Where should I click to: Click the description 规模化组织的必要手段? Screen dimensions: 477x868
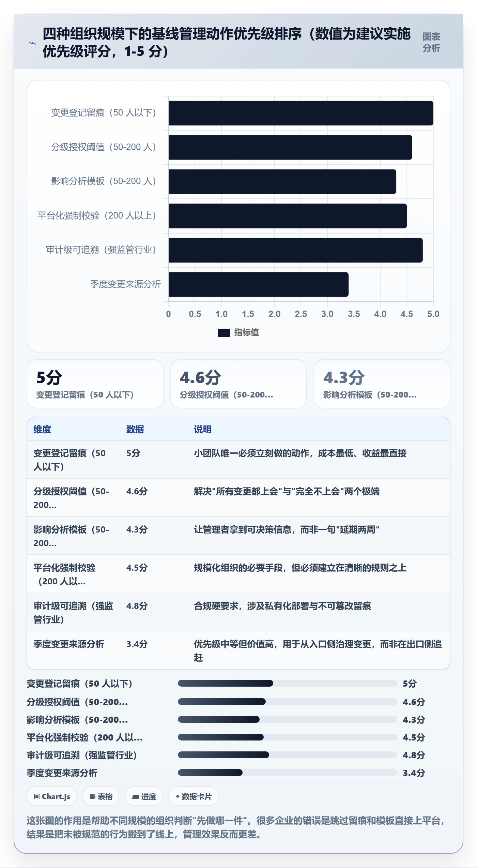[x=300, y=568]
